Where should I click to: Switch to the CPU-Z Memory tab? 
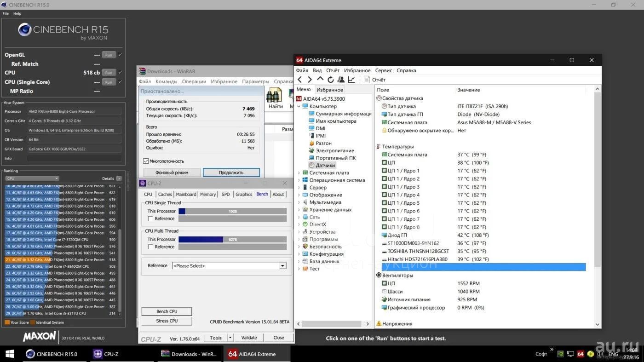pos(208,194)
